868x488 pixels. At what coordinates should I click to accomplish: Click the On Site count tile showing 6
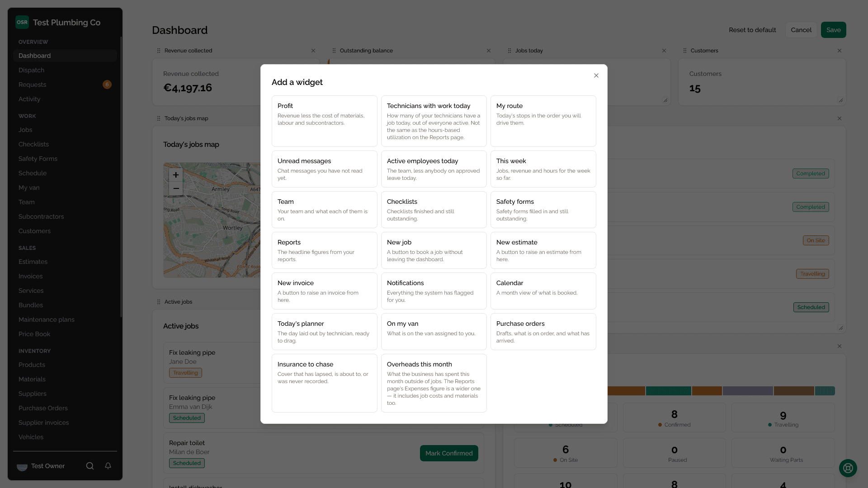(x=566, y=453)
